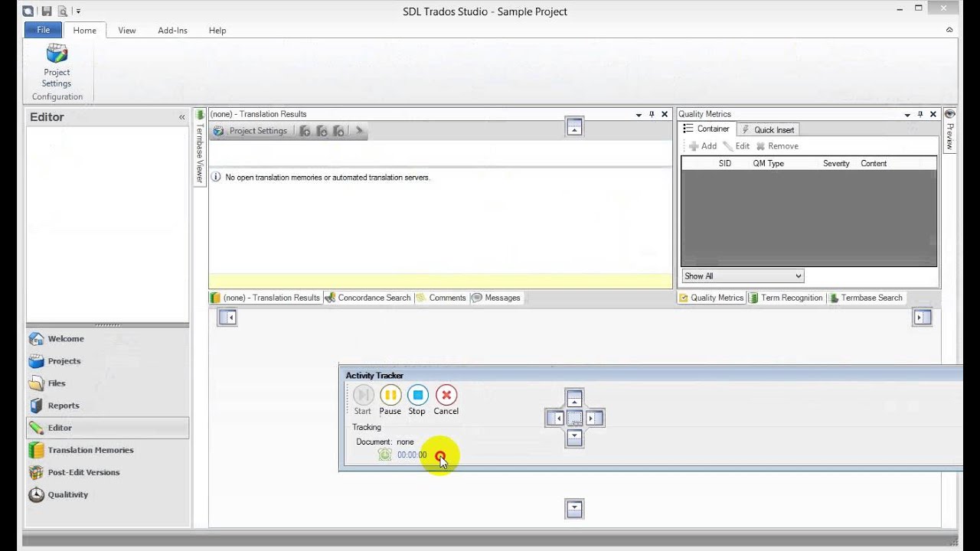Sort by the Content column header

[x=874, y=164]
